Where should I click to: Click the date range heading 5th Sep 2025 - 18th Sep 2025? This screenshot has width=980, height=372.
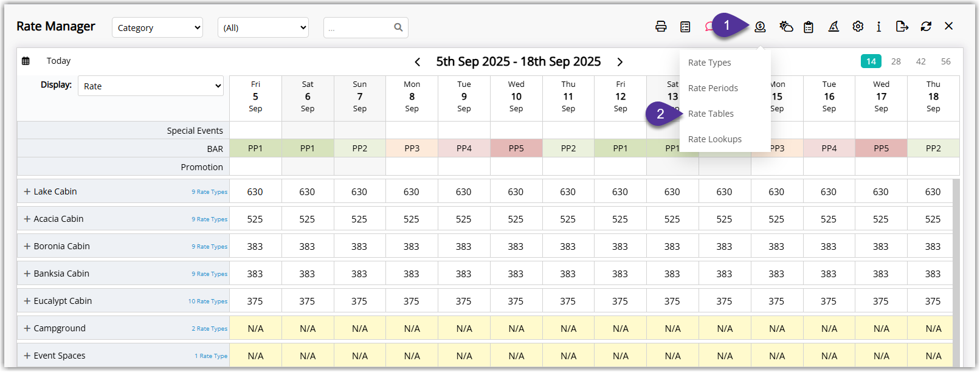(519, 61)
